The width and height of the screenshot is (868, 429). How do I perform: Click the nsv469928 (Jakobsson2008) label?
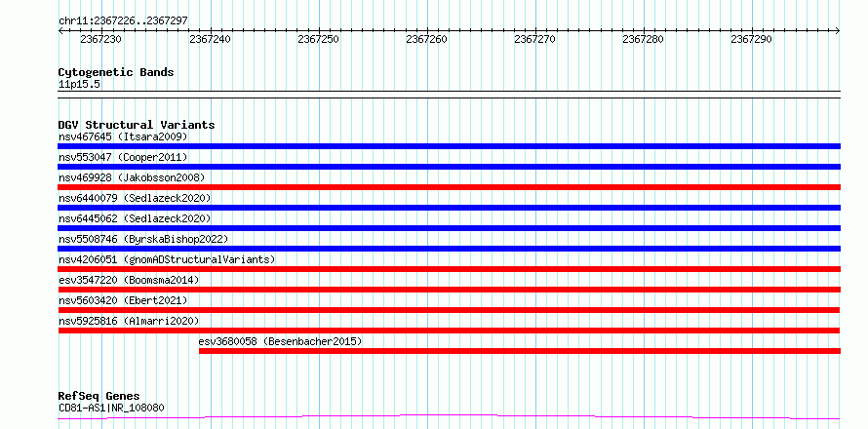coord(132,177)
